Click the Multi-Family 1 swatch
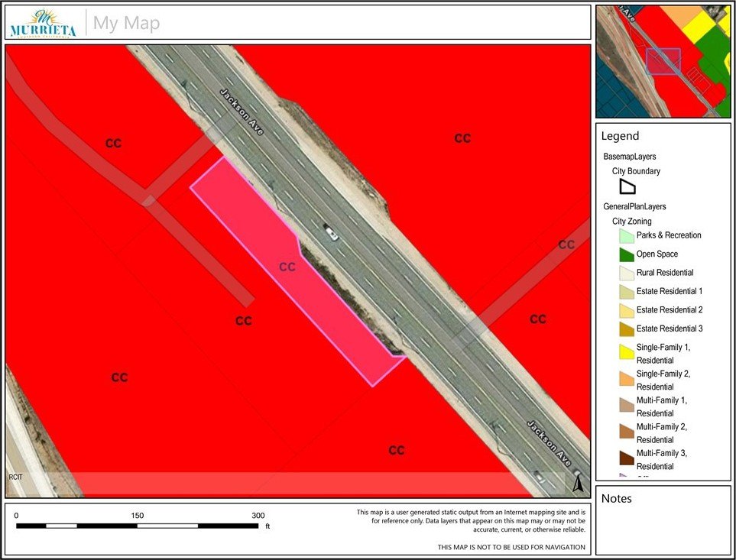Image resolution: width=736 pixels, height=560 pixels. pyautogui.click(x=627, y=405)
